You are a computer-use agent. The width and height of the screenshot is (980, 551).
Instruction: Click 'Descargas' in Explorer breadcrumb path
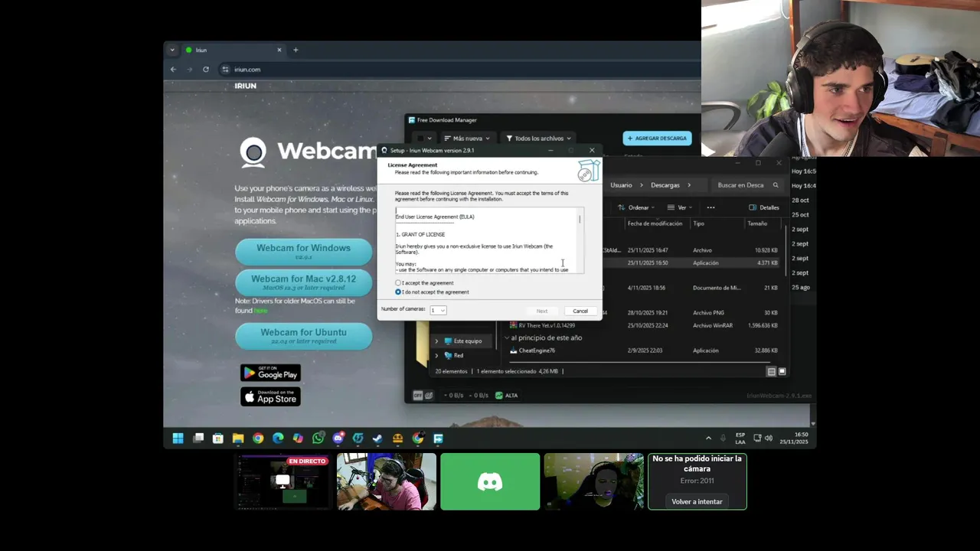(665, 185)
